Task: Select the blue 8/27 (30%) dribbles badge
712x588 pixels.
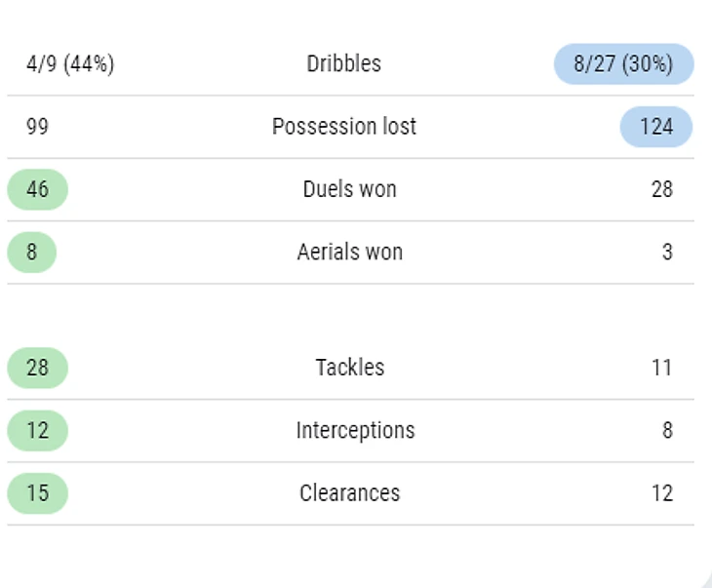Action: tap(623, 64)
